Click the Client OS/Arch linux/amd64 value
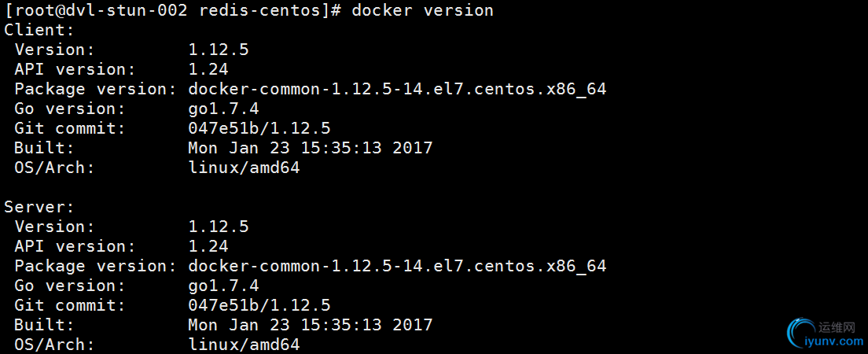This screenshot has height=354, width=868. coord(244,168)
